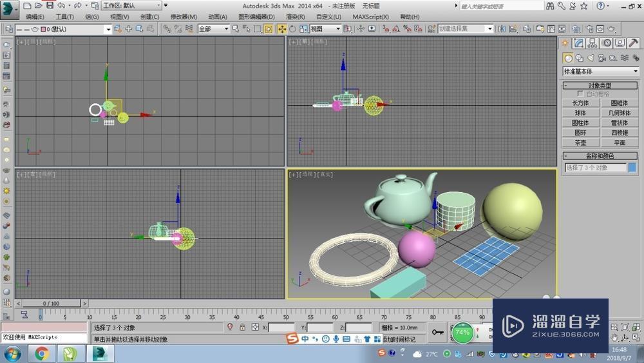Open the Help question mark dropdown arrow
This screenshot has width=644, height=363.
608,6
